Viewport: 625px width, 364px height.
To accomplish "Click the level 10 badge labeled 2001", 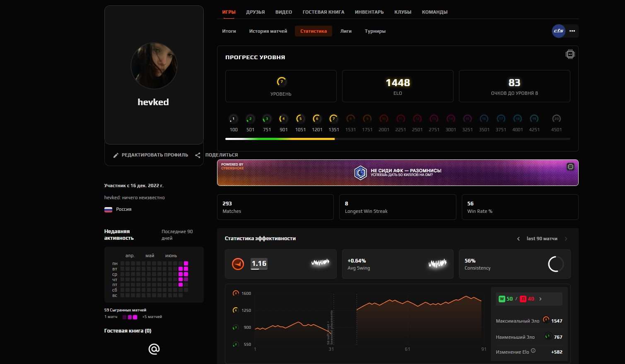I will coord(384,119).
